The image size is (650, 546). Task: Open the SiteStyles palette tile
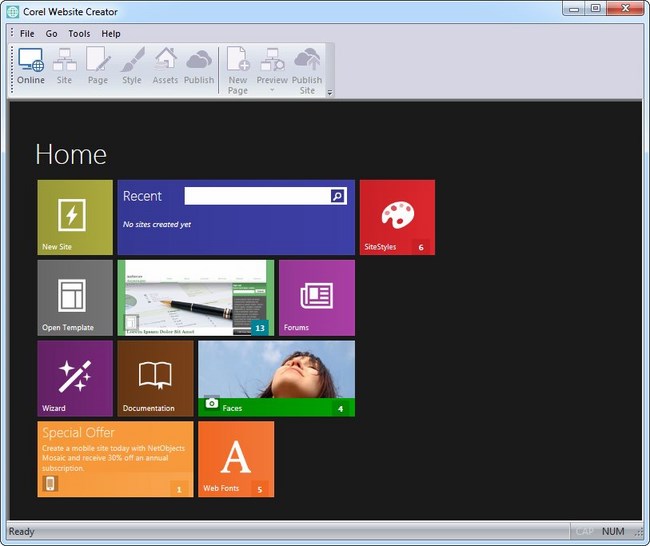pyautogui.click(x=398, y=217)
